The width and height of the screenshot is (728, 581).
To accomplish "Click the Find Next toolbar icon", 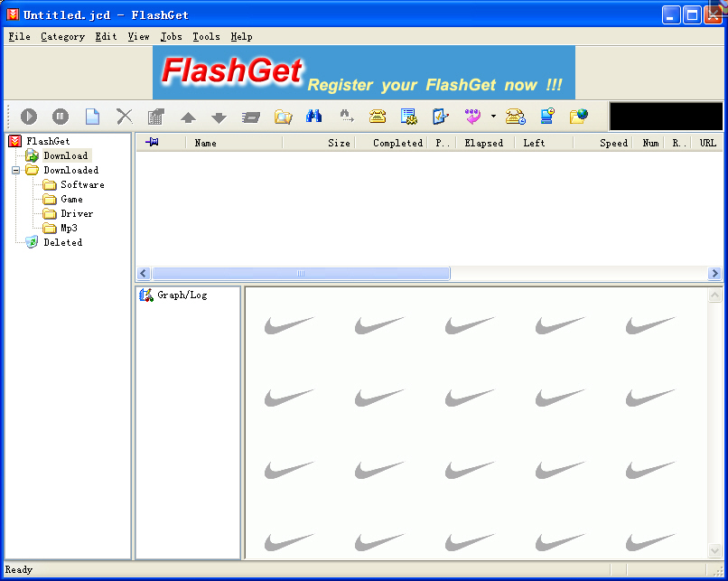I will pos(346,116).
